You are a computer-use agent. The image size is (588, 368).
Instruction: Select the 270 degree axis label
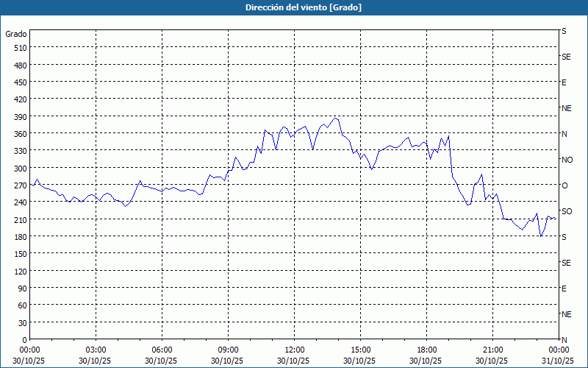point(21,185)
